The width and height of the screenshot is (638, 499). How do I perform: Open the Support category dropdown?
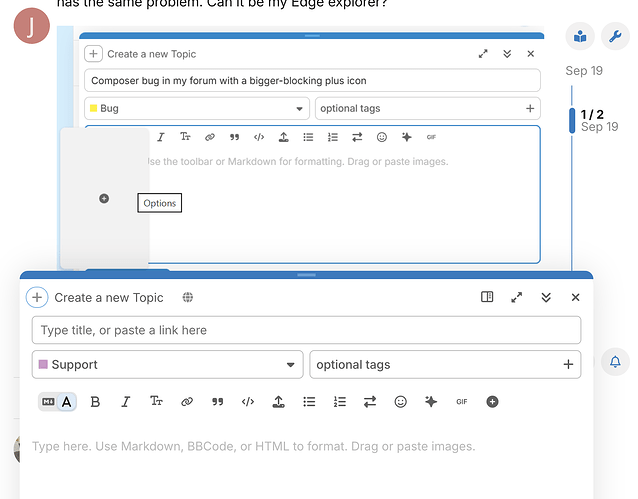[168, 364]
